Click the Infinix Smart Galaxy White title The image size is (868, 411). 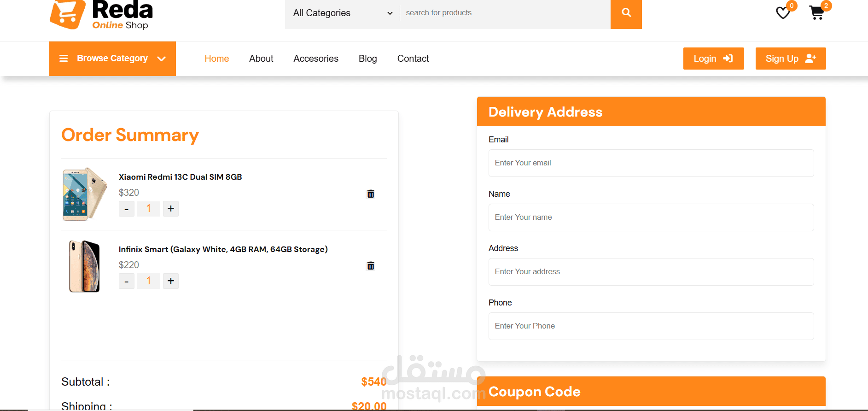coord(223,249)
